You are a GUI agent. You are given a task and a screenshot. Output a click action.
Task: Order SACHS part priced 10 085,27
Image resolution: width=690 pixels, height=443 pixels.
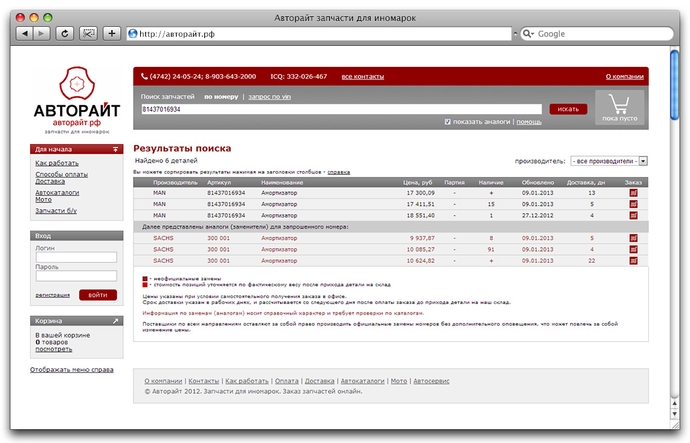[x=633, y=249]
